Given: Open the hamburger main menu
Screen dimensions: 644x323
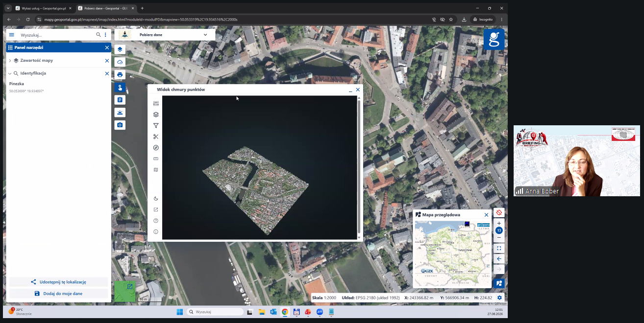Looking at the screenshot, I should pos(12,35).
